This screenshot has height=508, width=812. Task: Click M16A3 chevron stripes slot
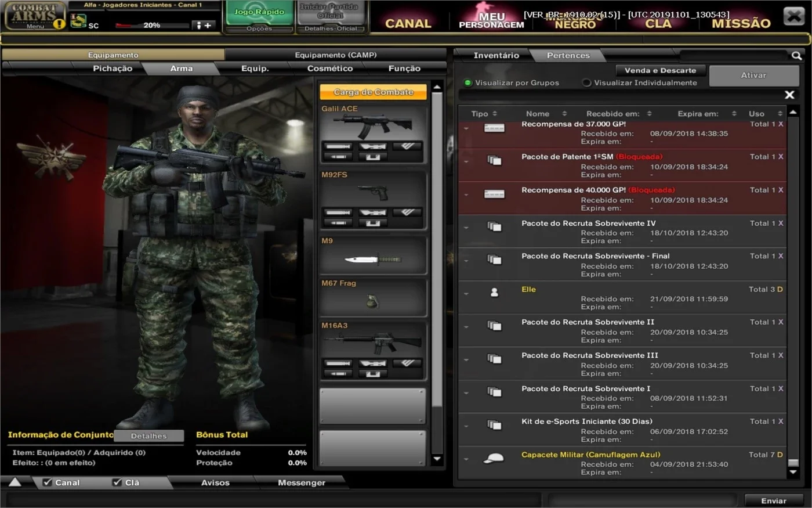click(407, 363)
